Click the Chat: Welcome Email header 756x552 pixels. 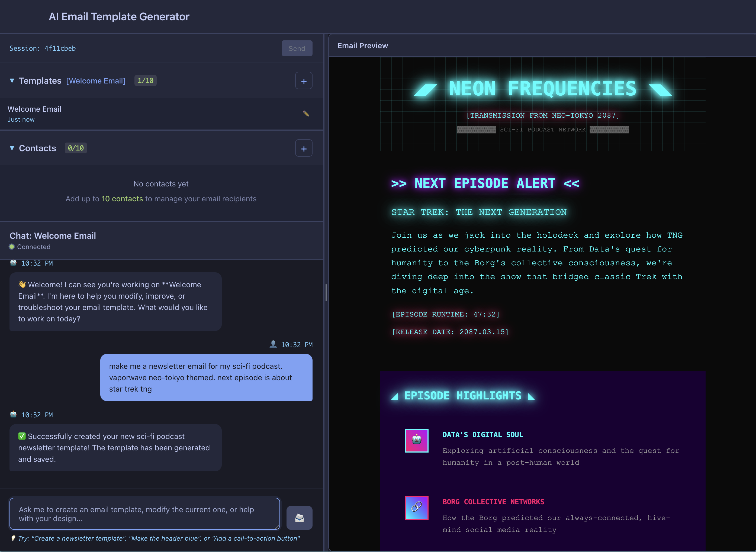pos(53,235)
